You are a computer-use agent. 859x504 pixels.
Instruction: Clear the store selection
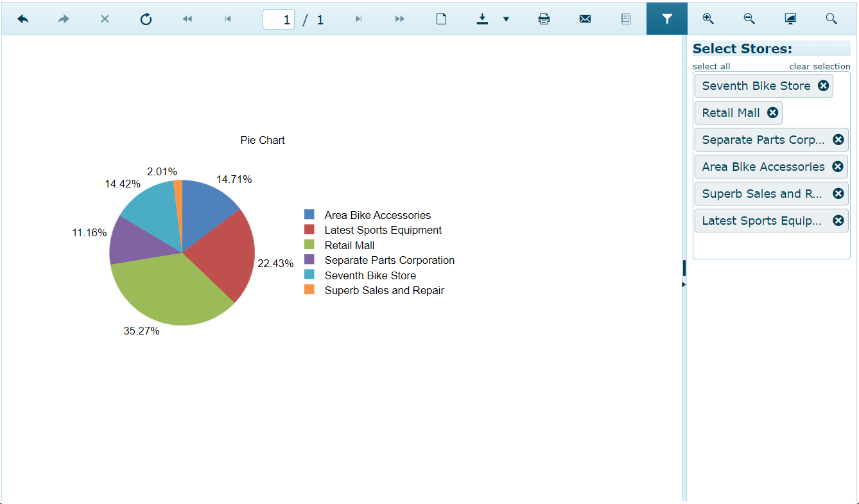(820, 66)
